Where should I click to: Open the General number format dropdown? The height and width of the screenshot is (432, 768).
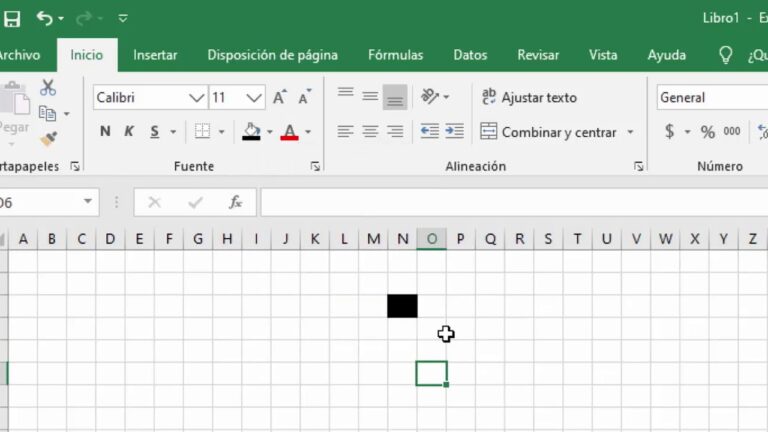pyautogui.click(x=712, y=97)
